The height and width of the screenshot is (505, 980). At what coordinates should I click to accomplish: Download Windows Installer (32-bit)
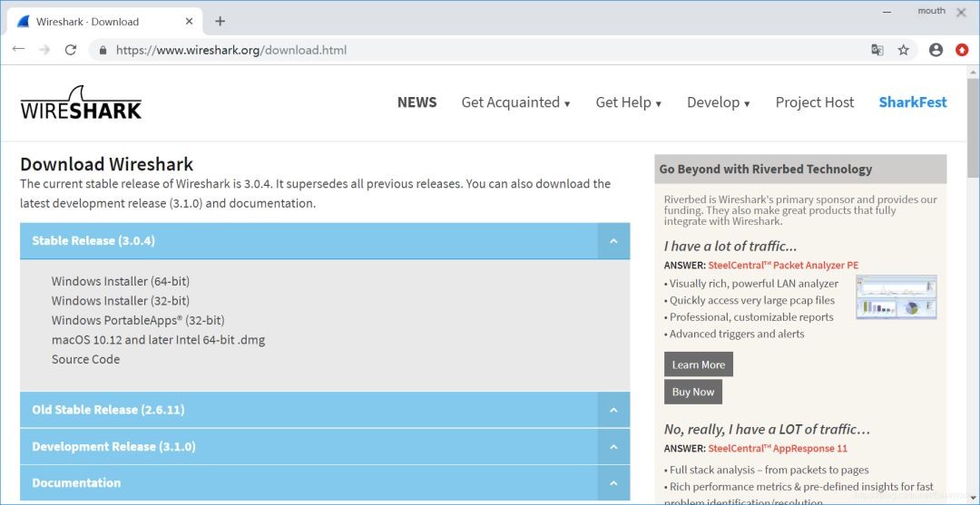121,300
